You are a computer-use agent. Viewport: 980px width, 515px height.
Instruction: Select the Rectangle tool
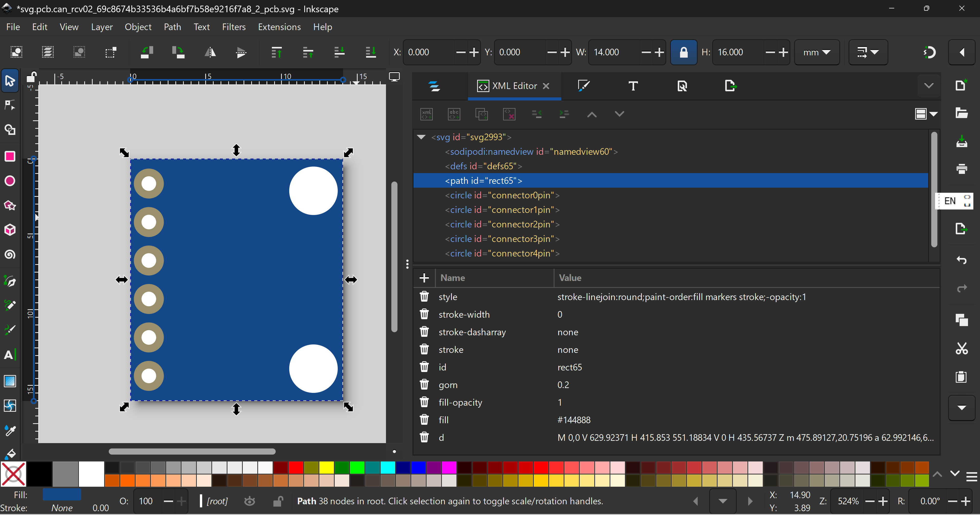click(10, 156)
